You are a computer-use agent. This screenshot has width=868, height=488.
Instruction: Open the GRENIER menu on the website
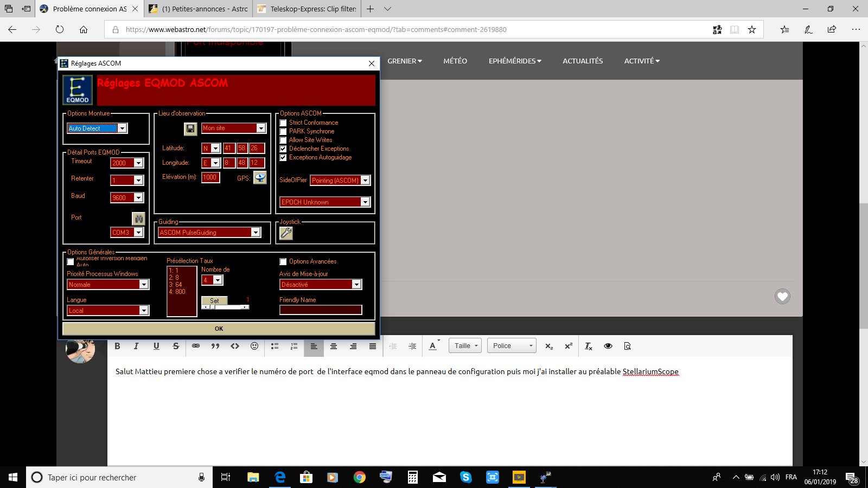click(x=405, y=61)
